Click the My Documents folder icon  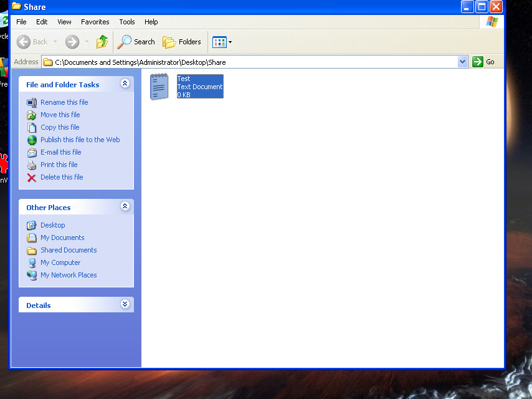coord(32,238)
